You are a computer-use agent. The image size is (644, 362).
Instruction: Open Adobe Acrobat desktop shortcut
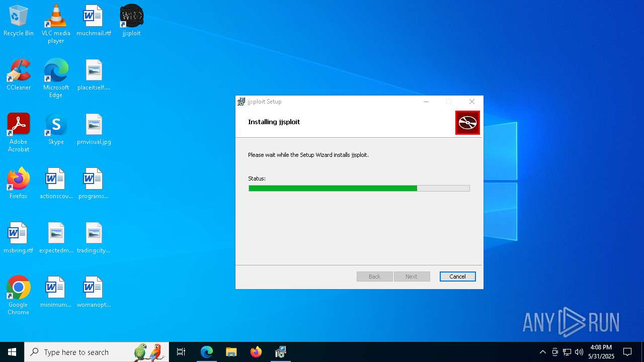pyautogui.click(x=19, y=133)
